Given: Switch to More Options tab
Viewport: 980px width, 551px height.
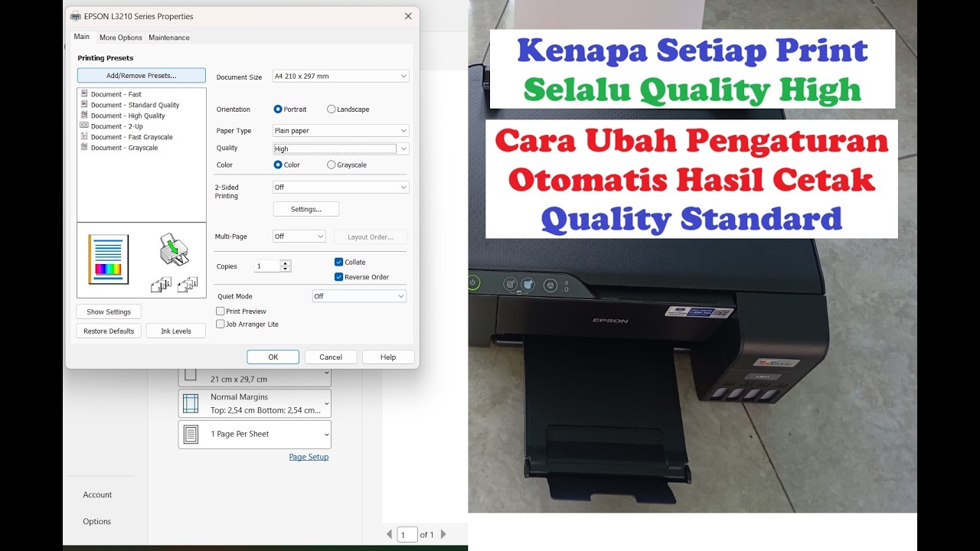Looking at the screenshot, I should tap(121, 37).
